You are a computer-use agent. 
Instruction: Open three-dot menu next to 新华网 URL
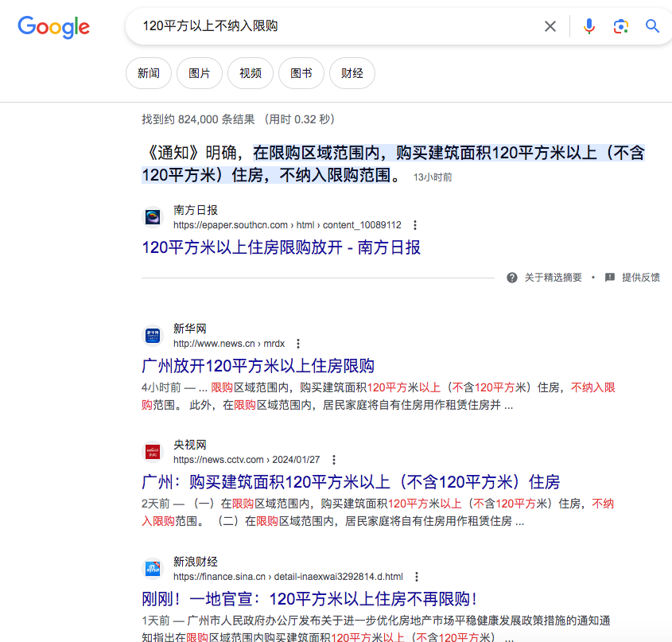[x=298, y=344]
